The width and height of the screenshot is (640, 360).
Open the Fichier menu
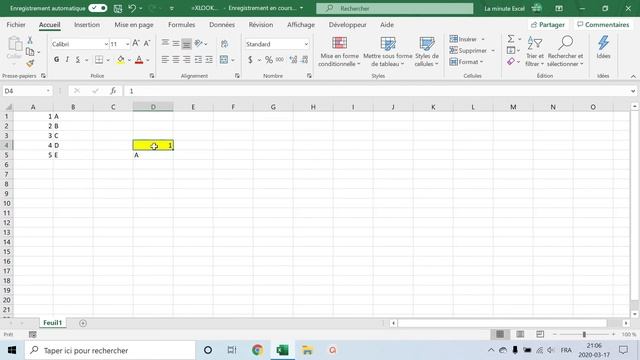pos(16,24)
